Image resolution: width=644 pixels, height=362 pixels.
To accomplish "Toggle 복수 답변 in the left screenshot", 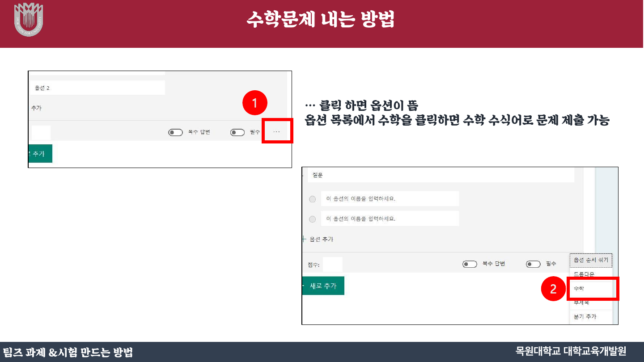I will tap(175, 132).
